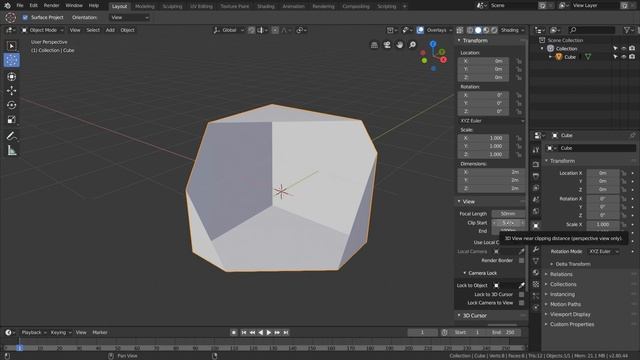Open the File menu

point(20,6)
